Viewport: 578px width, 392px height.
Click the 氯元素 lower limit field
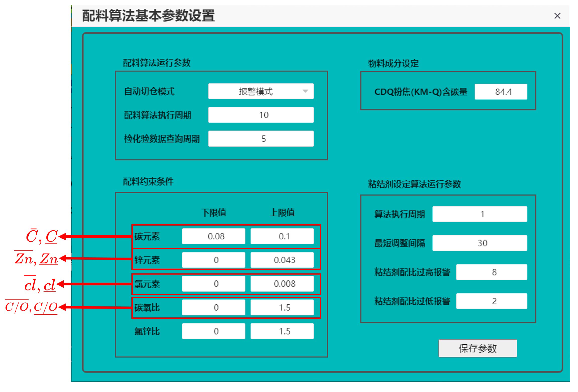[213, 284]
